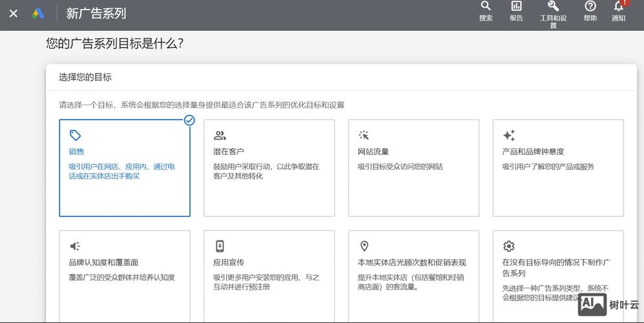This screenshot has width=644, height=323.
Task: Click the Google Ads logo icon
Action: 38,14
